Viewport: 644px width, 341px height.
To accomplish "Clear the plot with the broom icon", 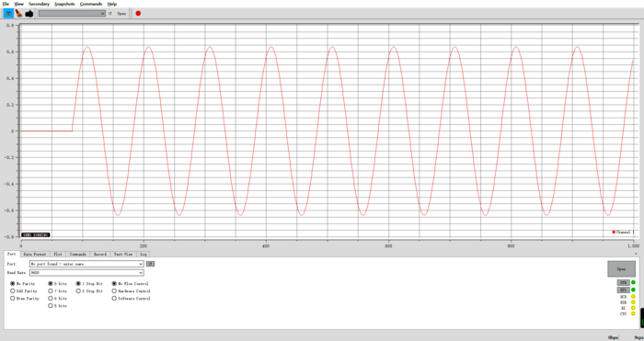I will (19, 14).
